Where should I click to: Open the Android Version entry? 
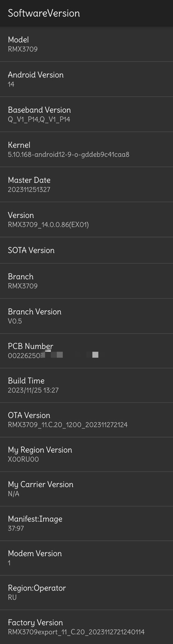(x=86, y=79)
